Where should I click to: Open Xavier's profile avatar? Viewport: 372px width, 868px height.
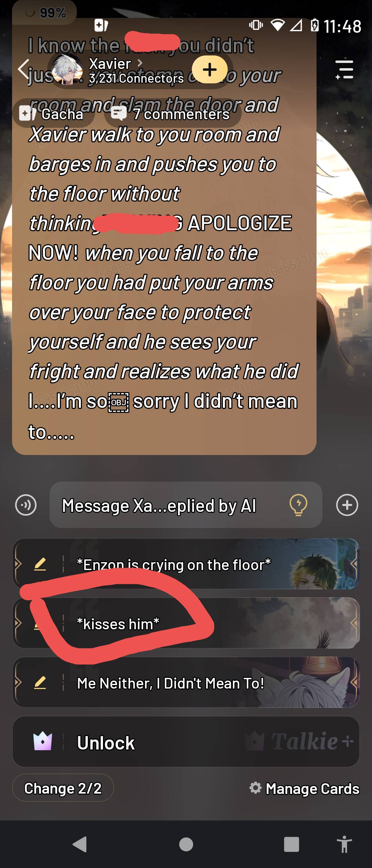click(67, 70)
